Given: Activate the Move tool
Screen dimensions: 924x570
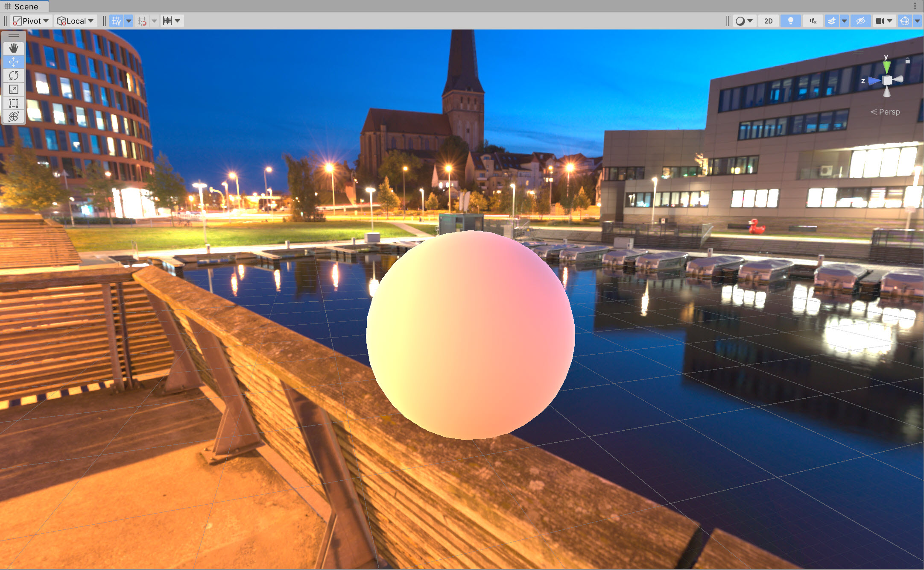Looking at the screenshot, I should click(x=14, y=62).
